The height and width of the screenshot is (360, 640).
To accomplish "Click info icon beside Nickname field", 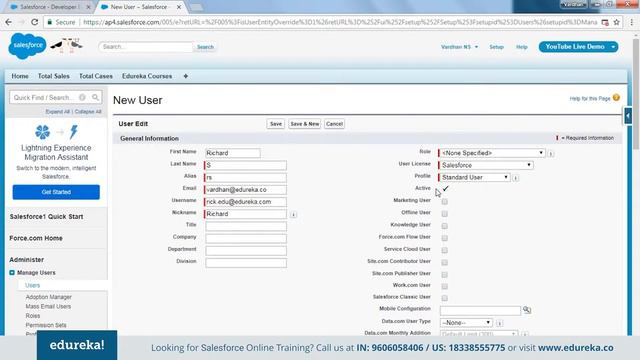I will (x=293, y=214).
